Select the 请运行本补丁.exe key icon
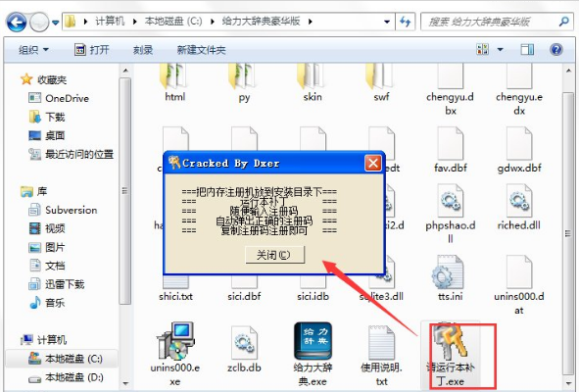579x392 pixels. pyautogui.click(x=450, y=341)
